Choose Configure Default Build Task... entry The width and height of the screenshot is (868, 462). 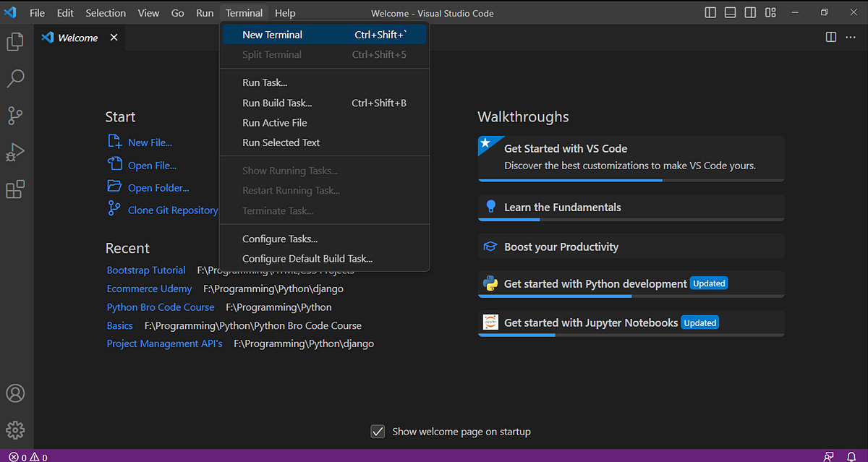[x=324, y=258]
